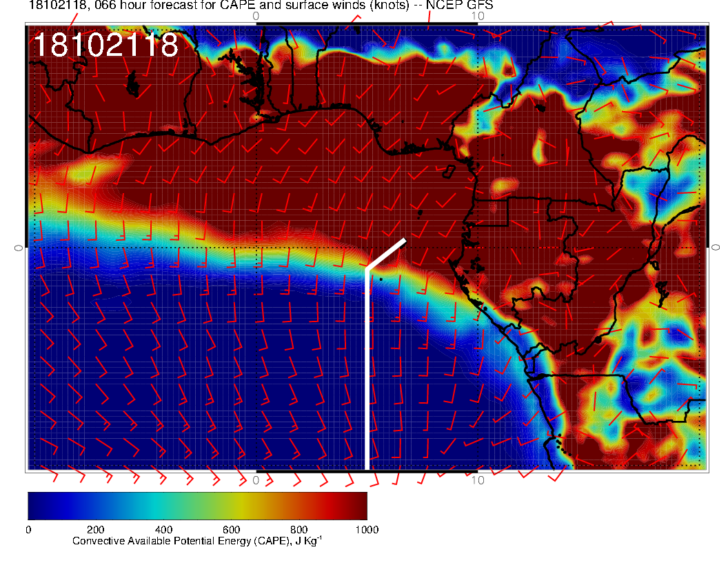Click the Convective Available Potential Energy caption

pyautogui.click(x=197, y=541)
